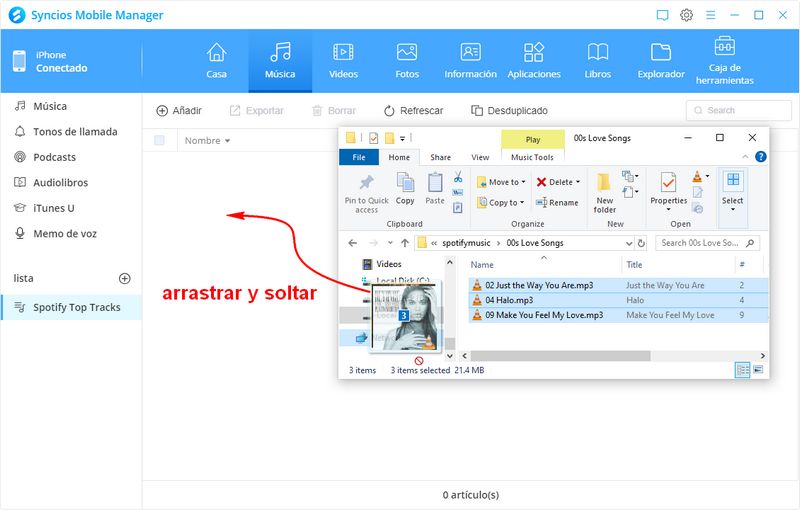The width and height of the screenshot is (800, 510).
Task: Open Syncios settings gear icon
Action: click(687, 15)
